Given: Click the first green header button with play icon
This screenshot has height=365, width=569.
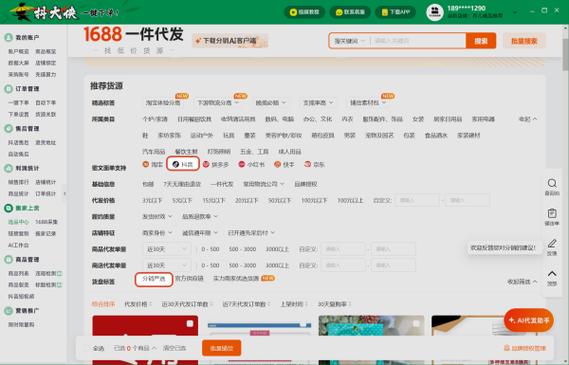Looking at the screenshot, I should point(304,12).
